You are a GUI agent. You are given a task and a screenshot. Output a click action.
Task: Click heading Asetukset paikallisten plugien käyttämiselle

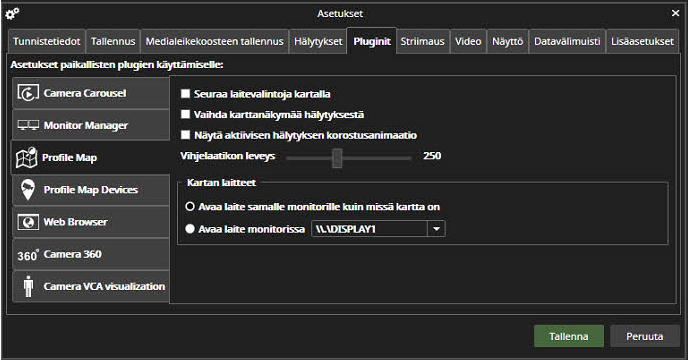click(x=117, y=65)
